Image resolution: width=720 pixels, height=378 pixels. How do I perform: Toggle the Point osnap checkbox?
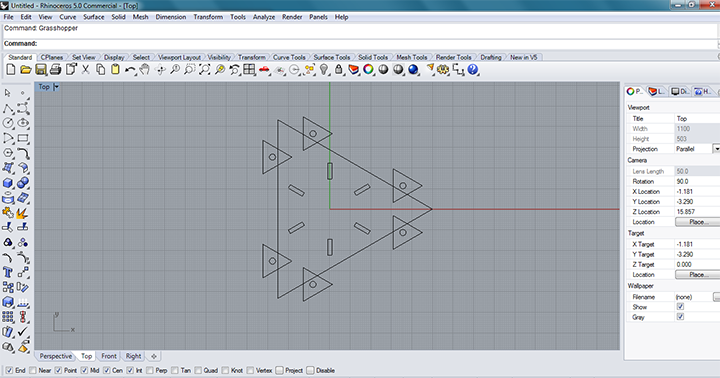[58, 370]
